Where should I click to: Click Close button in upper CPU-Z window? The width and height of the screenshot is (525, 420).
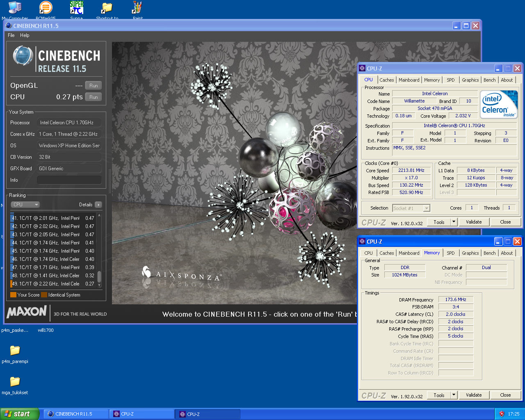pyautogui.click(x=505, y=222)
